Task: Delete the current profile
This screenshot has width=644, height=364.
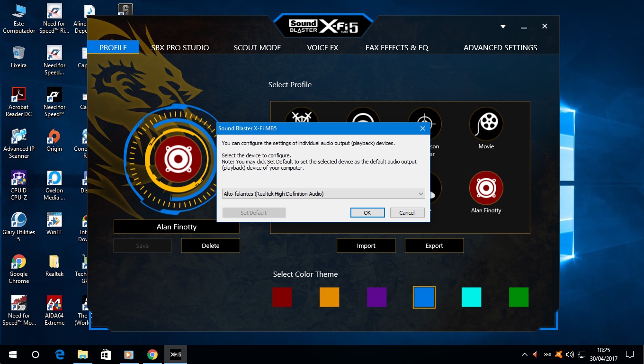Action: pyautogui.click(x=211, y=246)
